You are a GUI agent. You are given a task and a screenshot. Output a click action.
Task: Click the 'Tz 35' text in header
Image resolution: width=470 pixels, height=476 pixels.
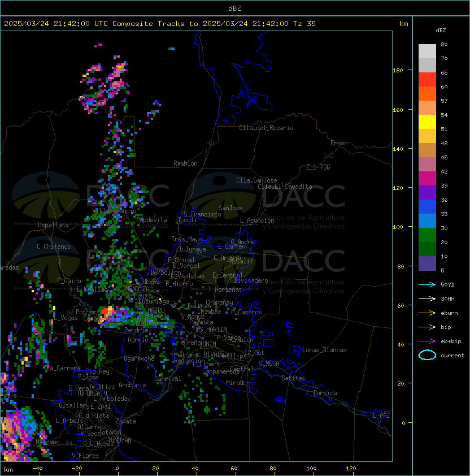(304, 24)
